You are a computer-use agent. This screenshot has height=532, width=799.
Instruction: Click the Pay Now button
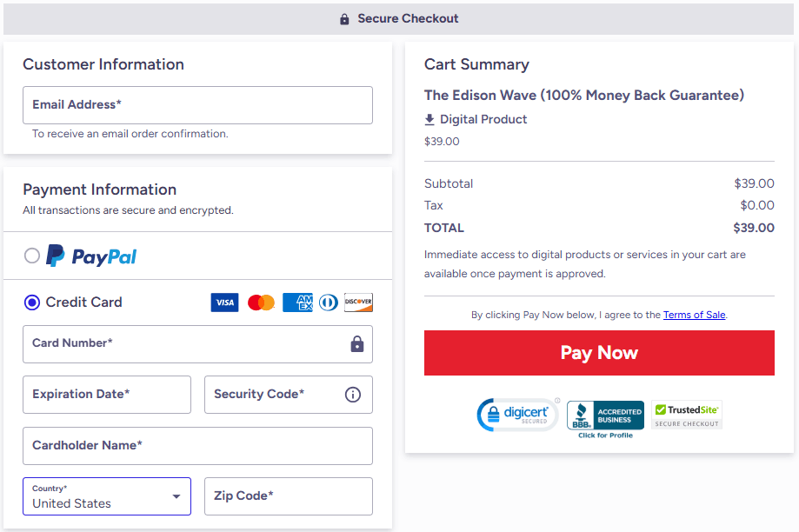pyautogui.click(x=598, y=353)
